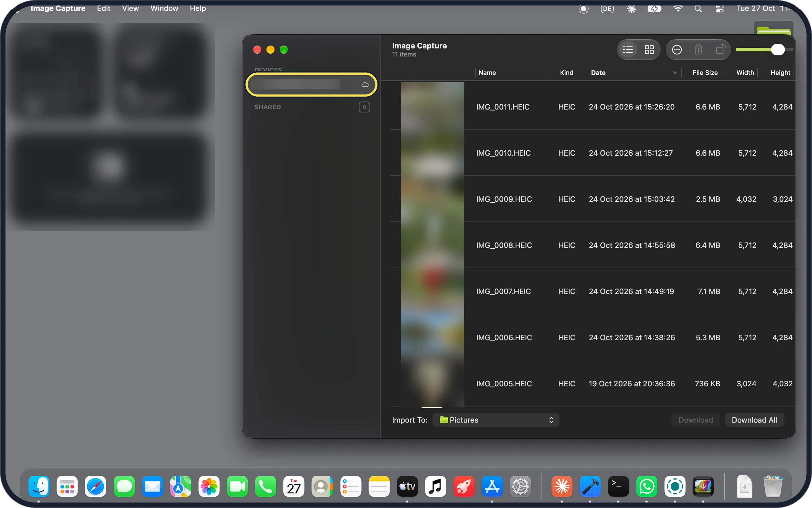Open Spotlight search in menu bar
Image resolution: width=812 pixels, height=508 pixels.
(x=698, y=9)
